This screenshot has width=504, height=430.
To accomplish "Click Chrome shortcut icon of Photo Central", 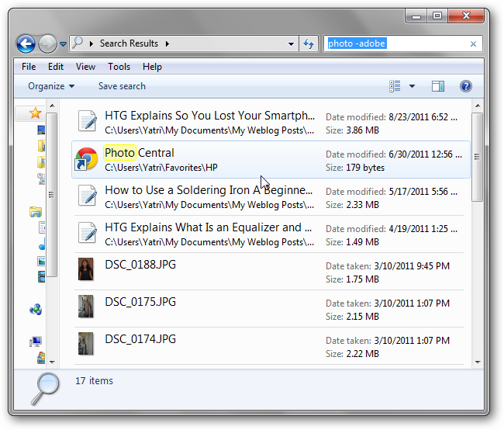I will click(x=86, y=158).
